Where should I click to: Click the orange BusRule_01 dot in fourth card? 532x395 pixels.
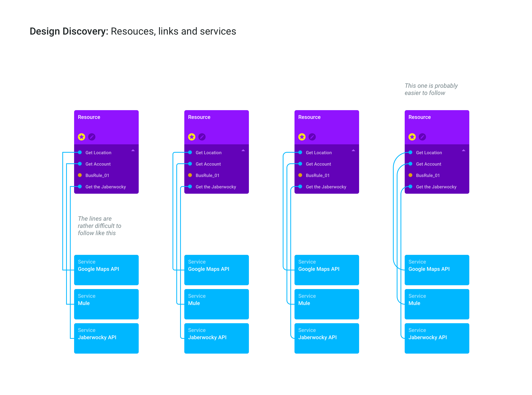click(x=410, y=175)
